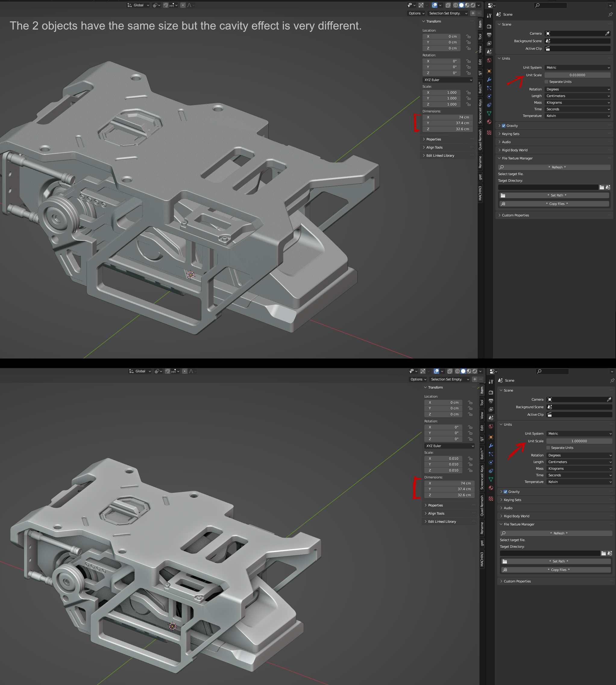Open Material properties tab in upper screenshot
Image resolution: width=616 pixels, height=685 pixels.
tap(489, 122)
